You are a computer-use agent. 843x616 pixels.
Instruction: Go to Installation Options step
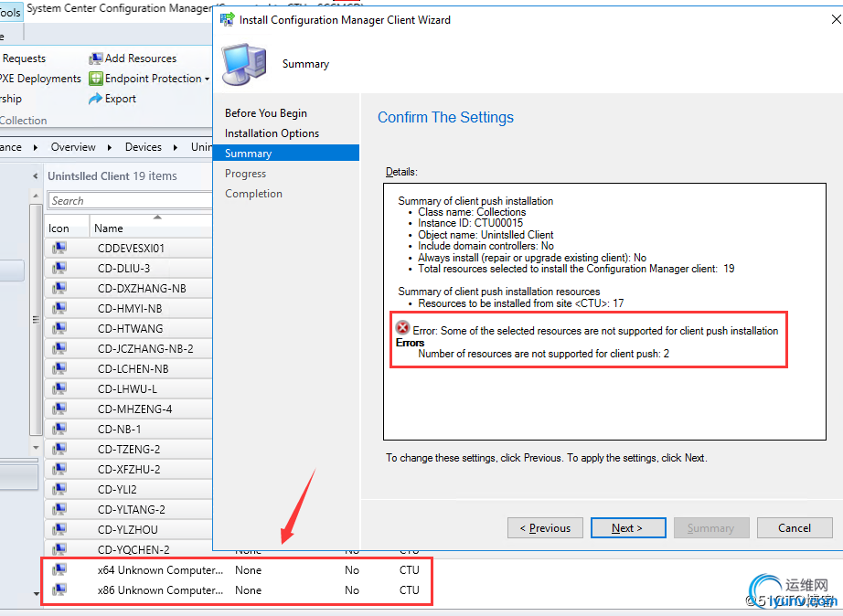272,133
